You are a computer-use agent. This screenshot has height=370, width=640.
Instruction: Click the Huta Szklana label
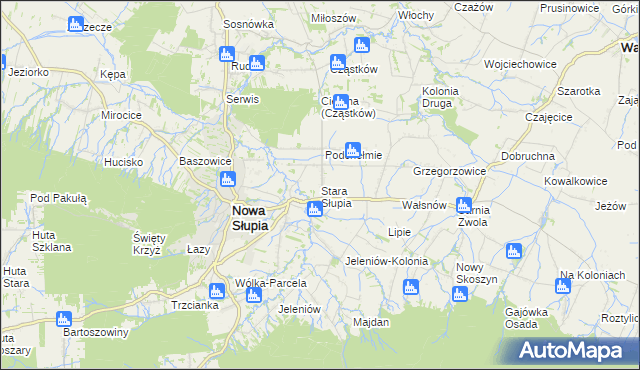pos(52,241)
